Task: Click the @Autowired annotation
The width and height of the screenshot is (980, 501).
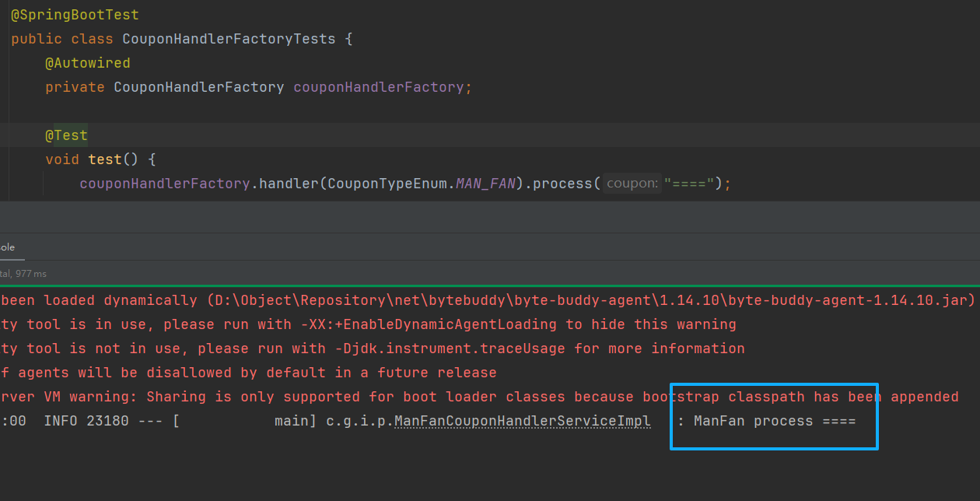Action: (87, 63)
